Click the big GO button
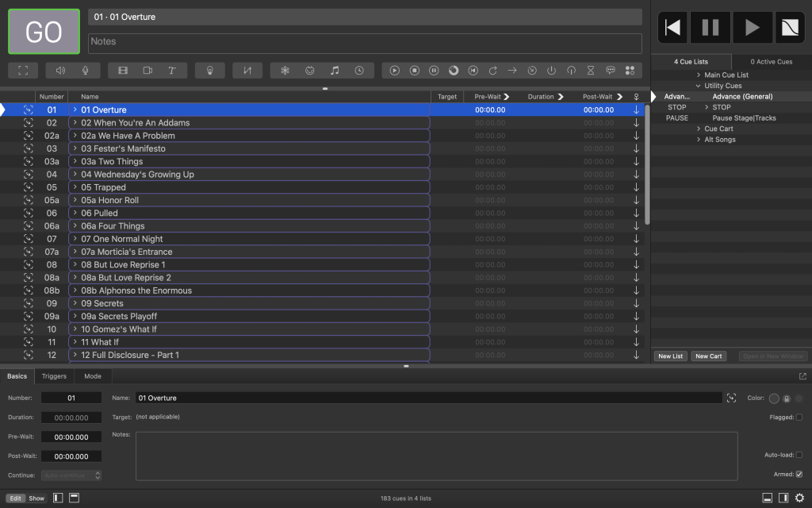The image size is (812, 508). 44,32
